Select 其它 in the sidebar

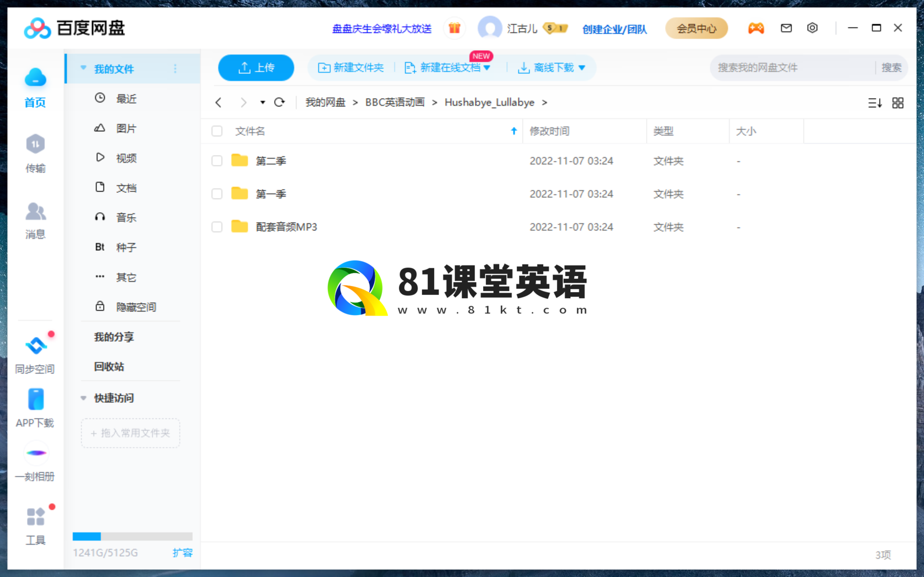coord(126,277)
